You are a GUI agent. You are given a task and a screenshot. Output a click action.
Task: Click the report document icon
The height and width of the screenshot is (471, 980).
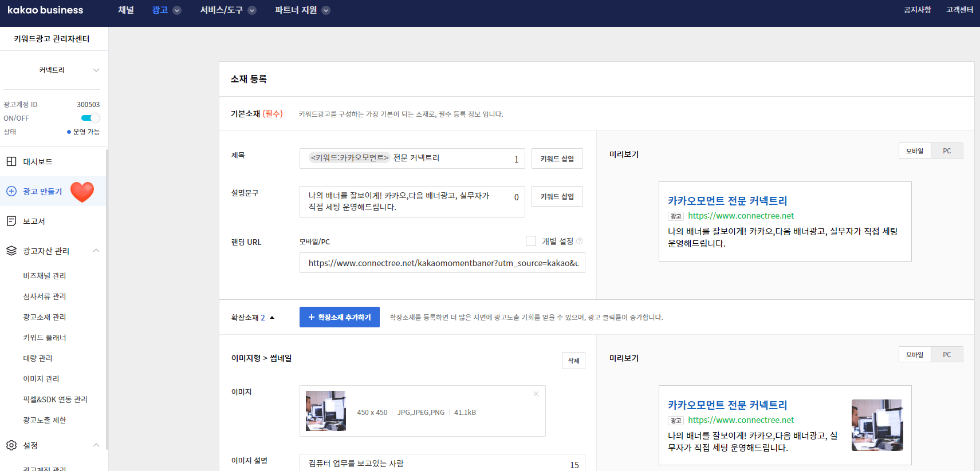(11, 221)
